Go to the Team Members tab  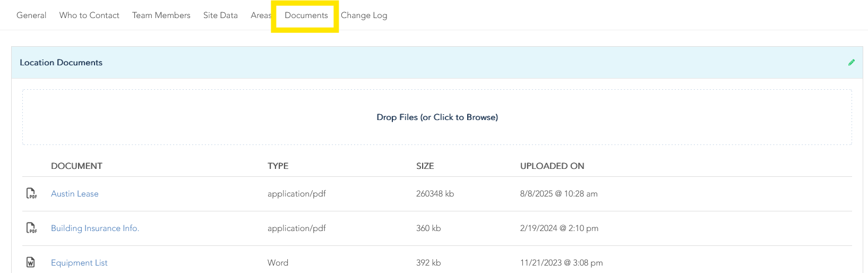pos(161,15)
